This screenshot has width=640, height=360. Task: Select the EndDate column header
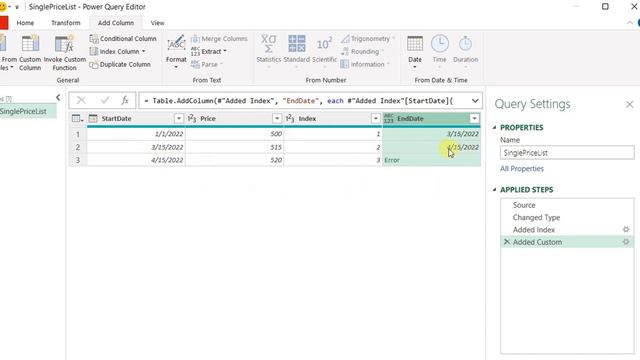[431, 118]
